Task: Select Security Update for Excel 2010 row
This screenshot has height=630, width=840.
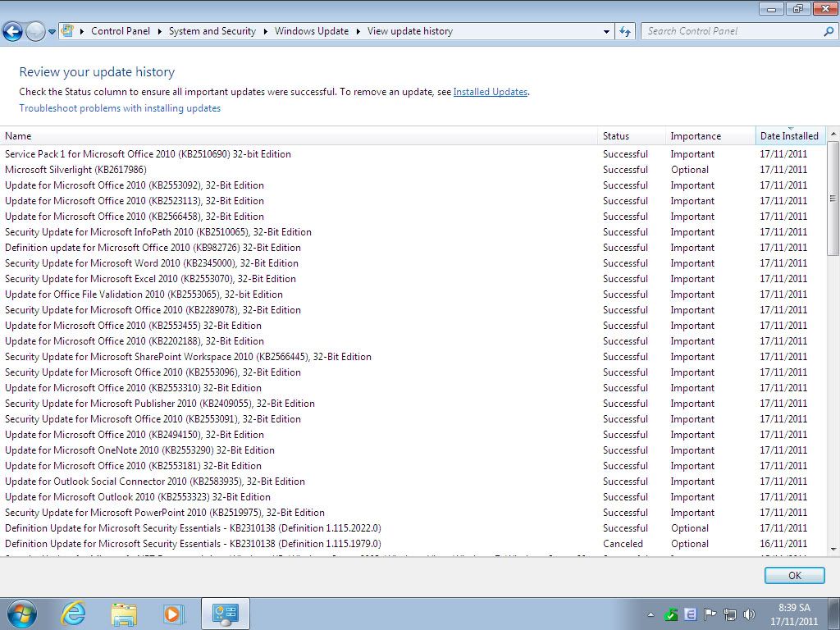Action: point(413,279)
